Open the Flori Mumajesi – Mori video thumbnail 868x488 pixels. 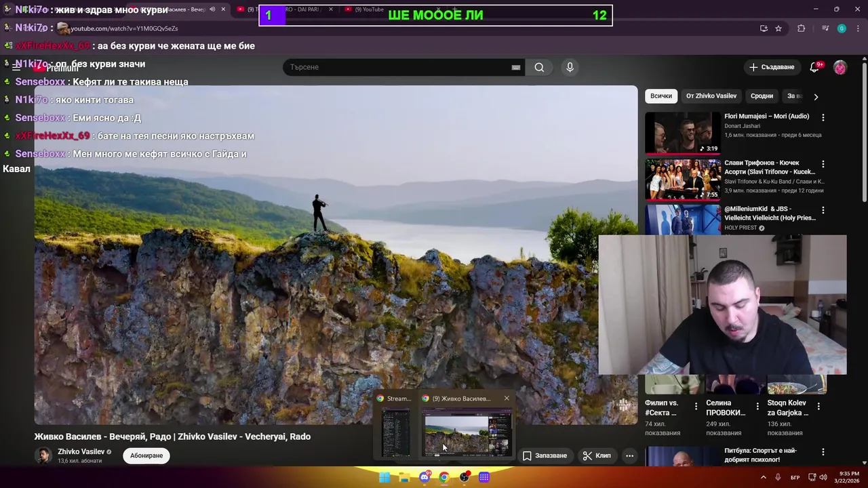[x=683, y=134]
